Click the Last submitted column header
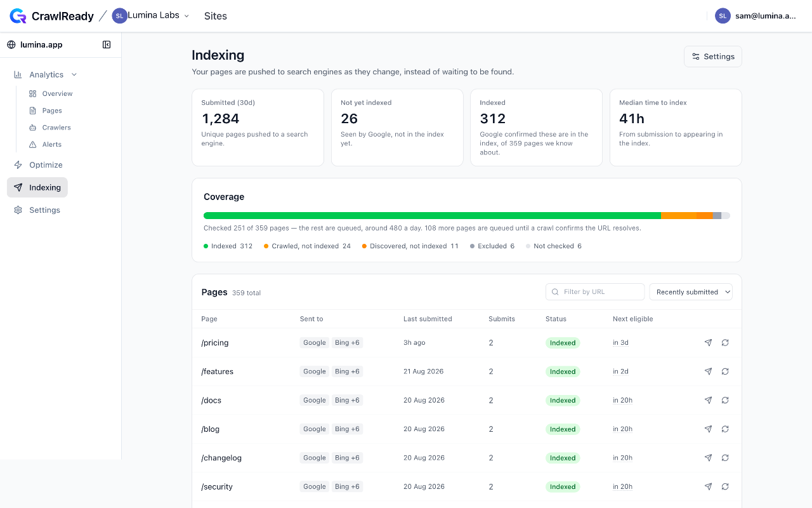Screen dimensions: 812x508 [x=428, y=319]
